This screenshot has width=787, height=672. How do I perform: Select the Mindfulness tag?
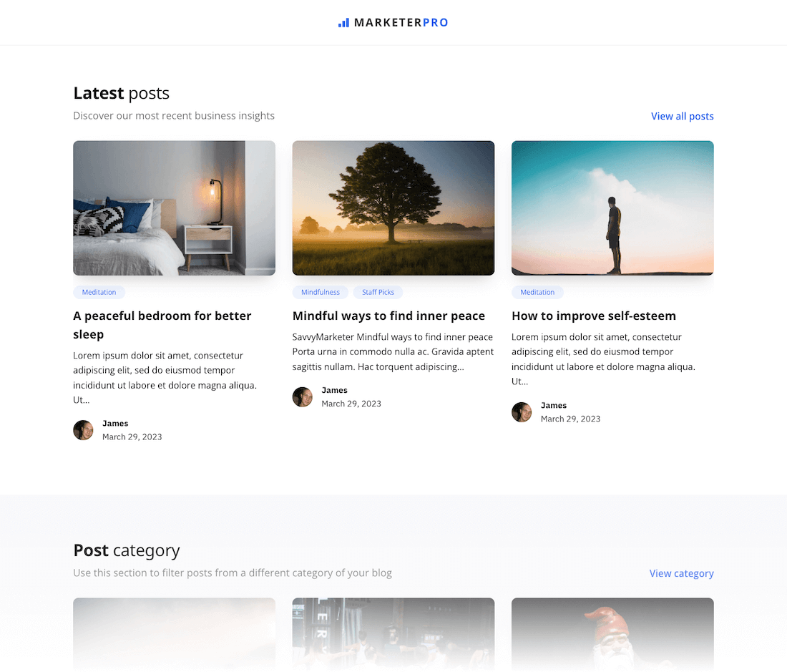pyautogui.click(x=321, y=292)
